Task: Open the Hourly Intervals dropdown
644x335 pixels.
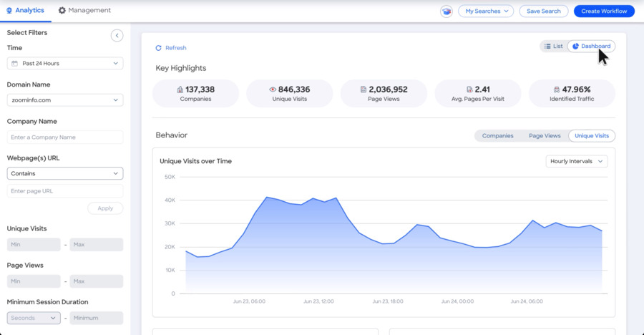Action: point(577,161)
